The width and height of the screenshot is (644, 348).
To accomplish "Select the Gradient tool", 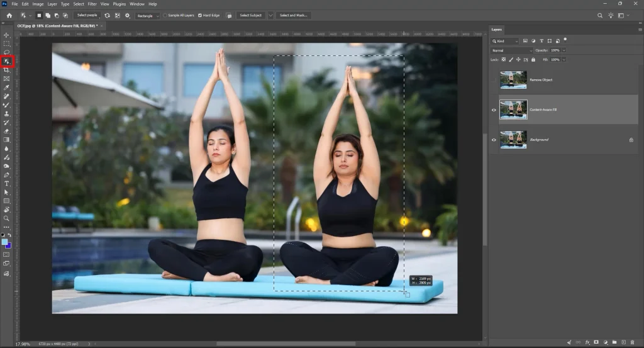I will pos(6,140).
